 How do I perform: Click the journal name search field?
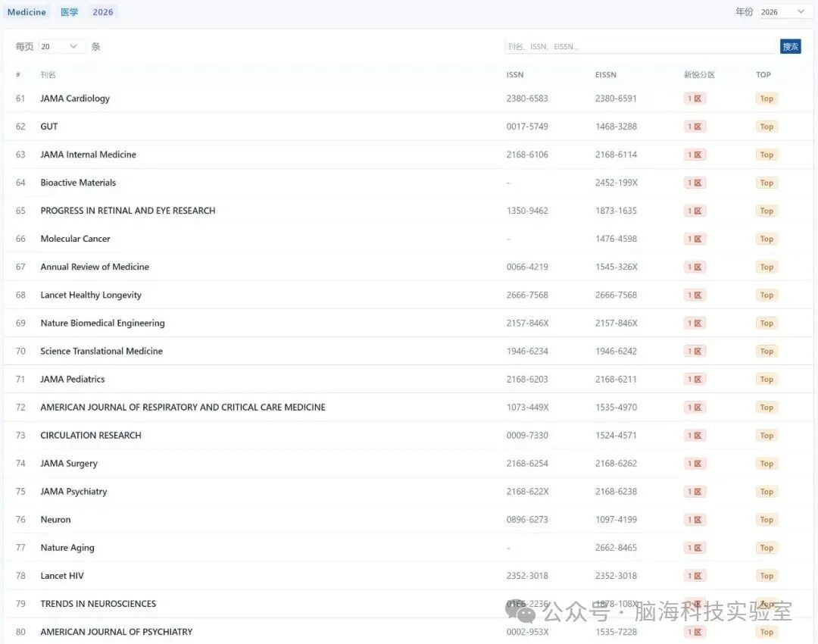(x=641, y=46)
